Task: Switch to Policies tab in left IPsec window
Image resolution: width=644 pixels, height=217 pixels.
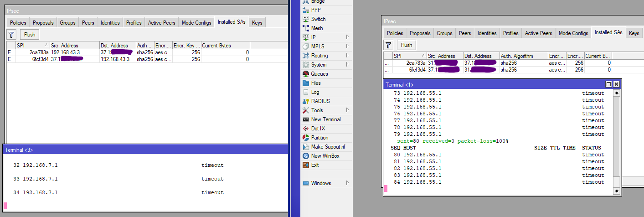Action: [18, 23]
